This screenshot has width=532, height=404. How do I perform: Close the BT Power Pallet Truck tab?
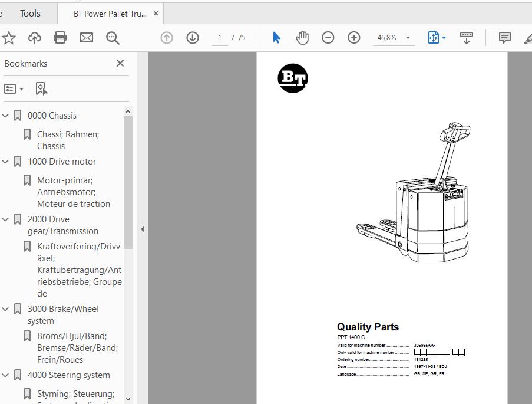156,13
